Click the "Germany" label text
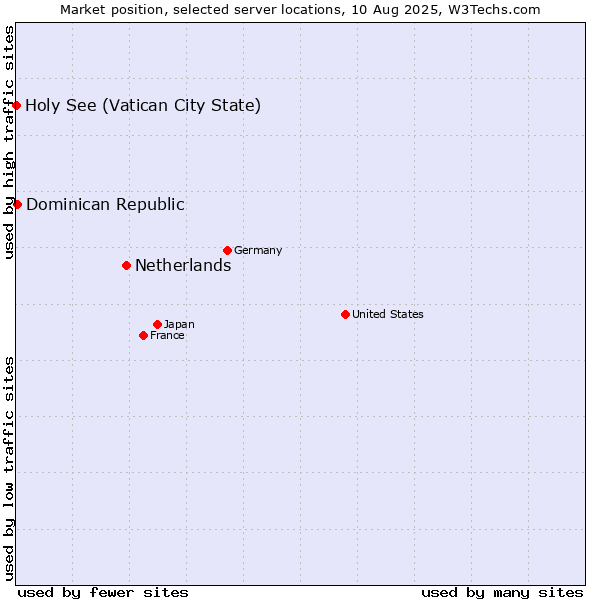 pos(258,251)
